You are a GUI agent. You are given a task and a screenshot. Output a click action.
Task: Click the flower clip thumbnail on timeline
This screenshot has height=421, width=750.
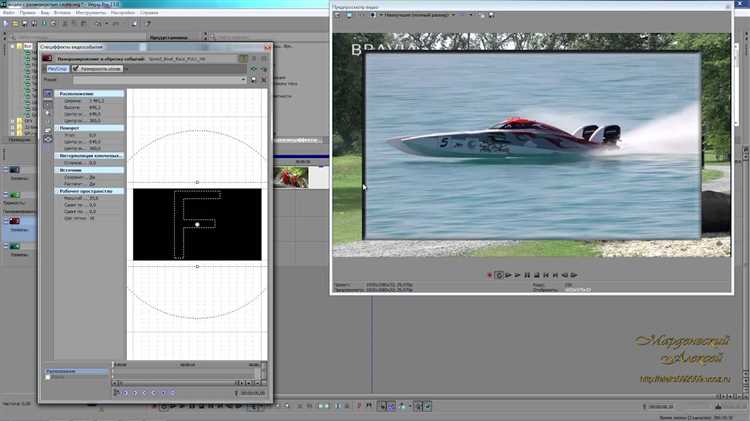[292, 177]
